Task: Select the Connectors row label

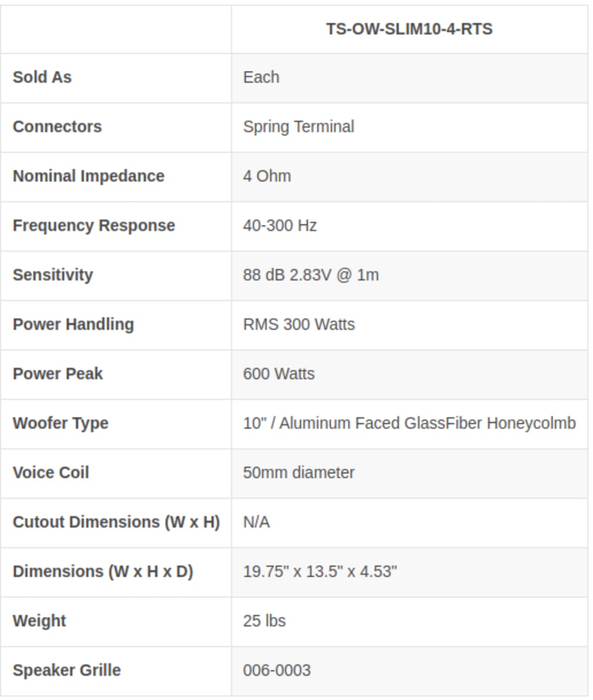Action: click(x=57, y=127)
